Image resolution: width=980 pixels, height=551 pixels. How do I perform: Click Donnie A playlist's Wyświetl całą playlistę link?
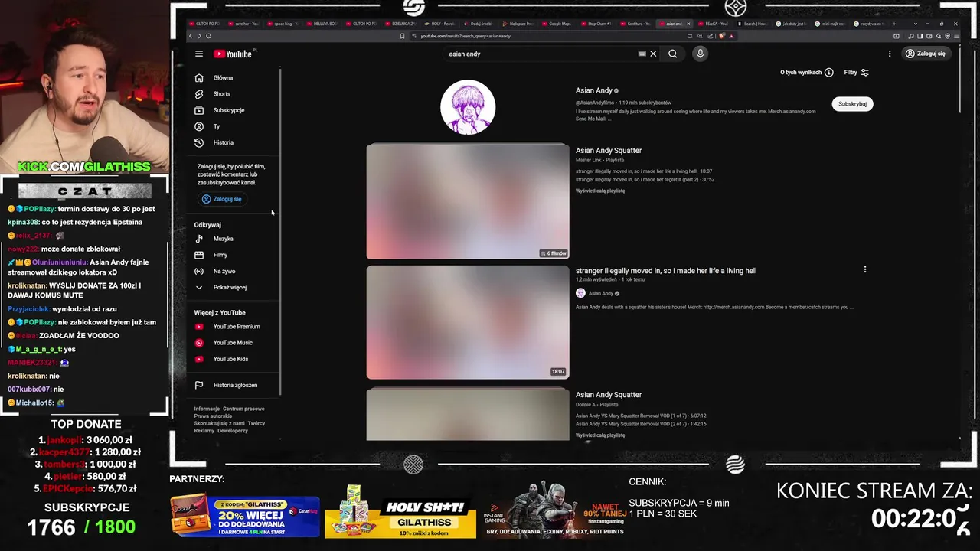pos(600,435)
